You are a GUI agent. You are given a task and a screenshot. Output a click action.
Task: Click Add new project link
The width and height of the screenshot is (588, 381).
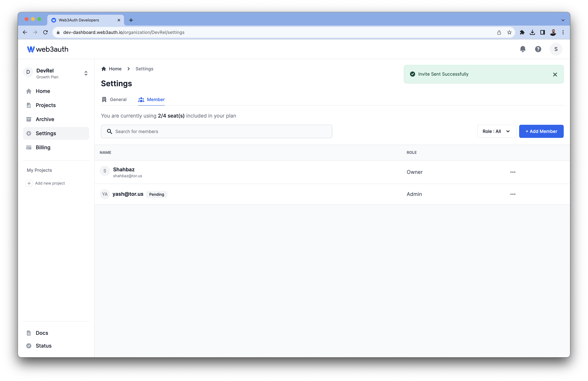50,183
